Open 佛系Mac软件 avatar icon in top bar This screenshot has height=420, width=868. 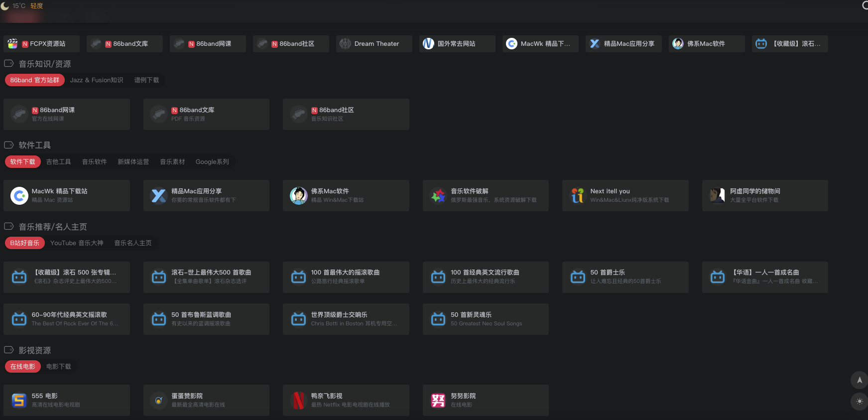tap(678, 44)
